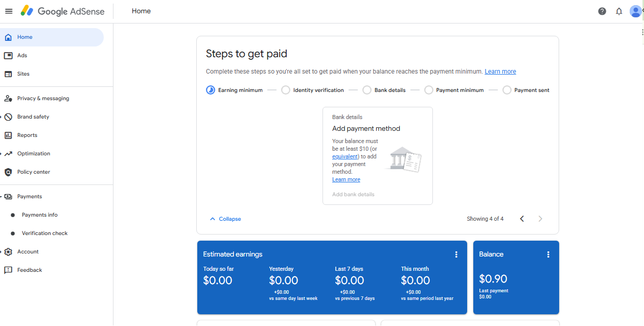This screenshot has height=326, width=644.
Task: Click the Home house icon in sidebar
Action: (x=8, y=37)
